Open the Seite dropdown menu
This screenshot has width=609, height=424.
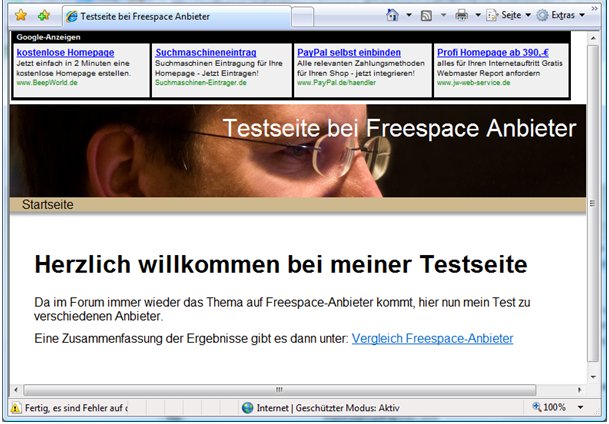click(511, 15)
